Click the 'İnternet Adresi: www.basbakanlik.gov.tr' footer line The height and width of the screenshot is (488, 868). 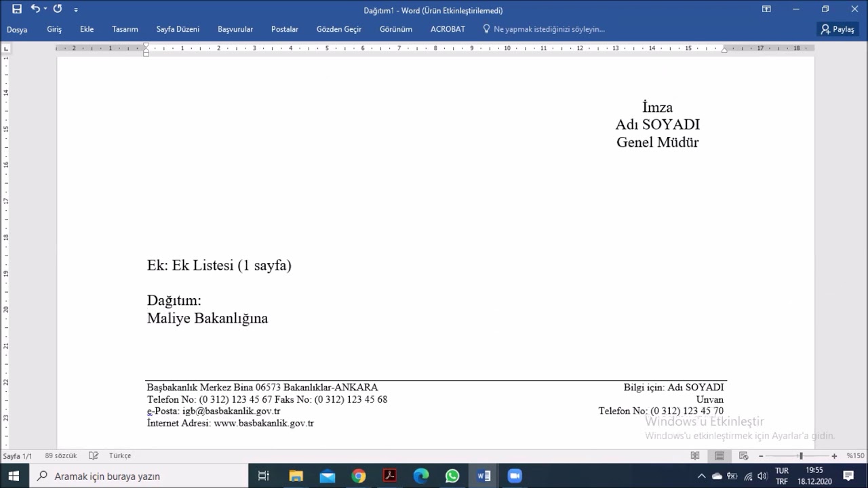coord(231,423)
